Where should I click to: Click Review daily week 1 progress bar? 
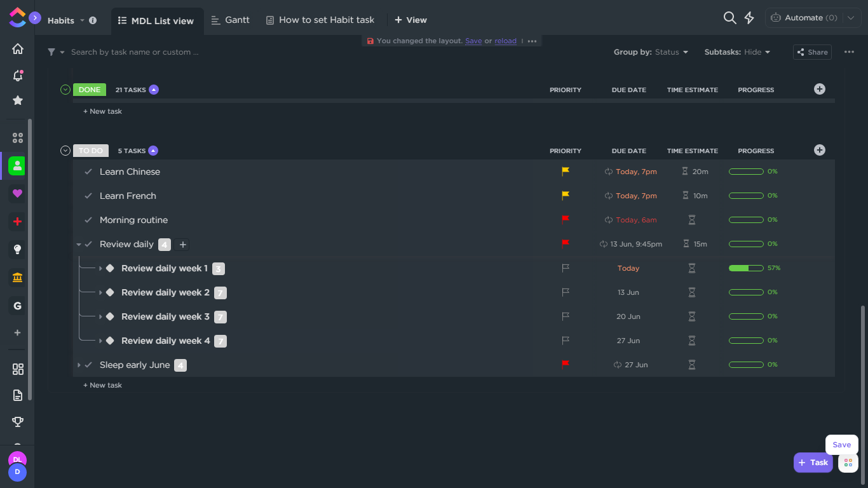(746, 268)
